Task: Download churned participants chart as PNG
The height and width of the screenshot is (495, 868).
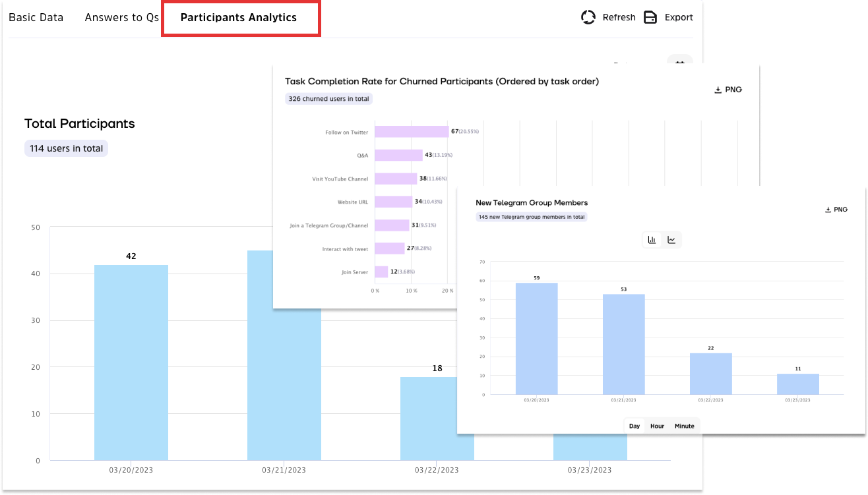Action: point(728,90)
